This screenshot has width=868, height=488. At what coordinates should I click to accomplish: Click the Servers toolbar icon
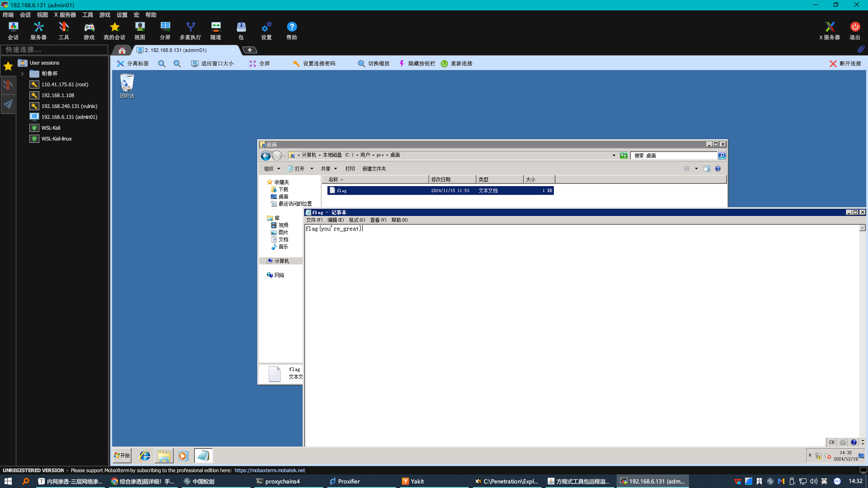point(38,31)
